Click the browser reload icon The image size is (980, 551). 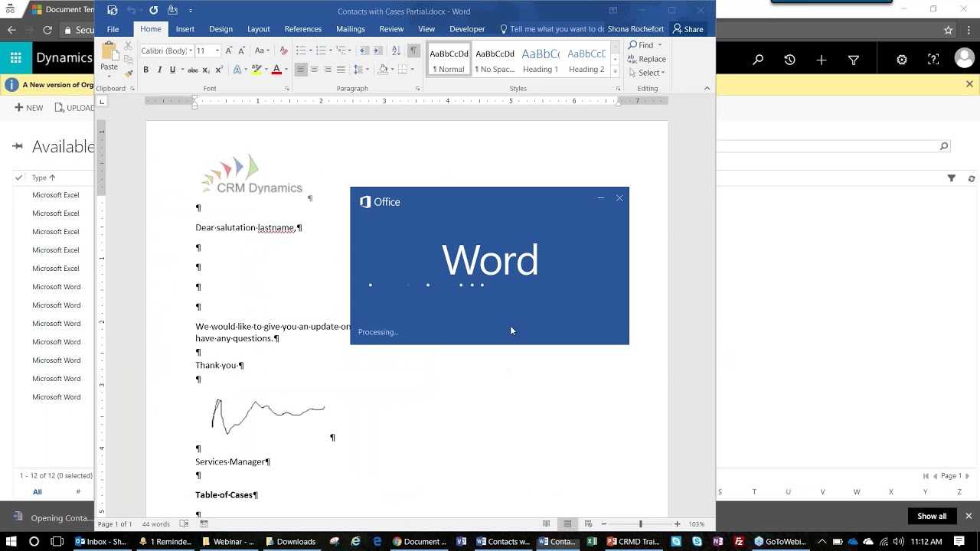[47, 30]
